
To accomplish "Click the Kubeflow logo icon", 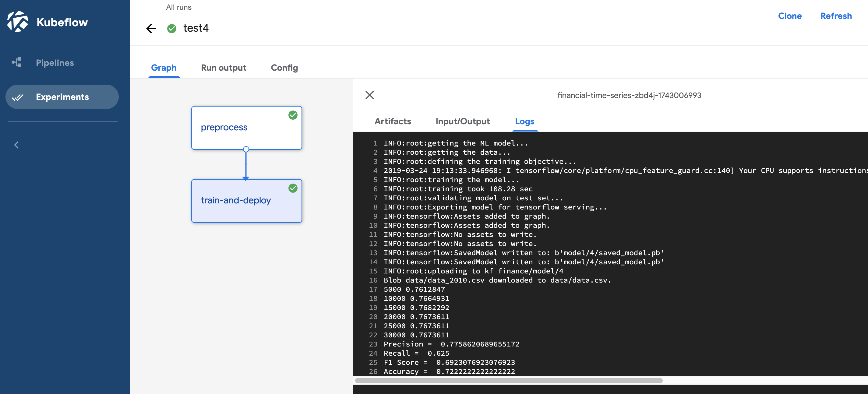I will click(18, 22).
